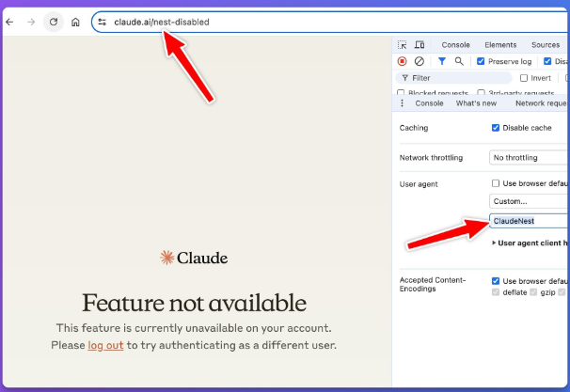Switch to the Elements tab

(500, 45)
